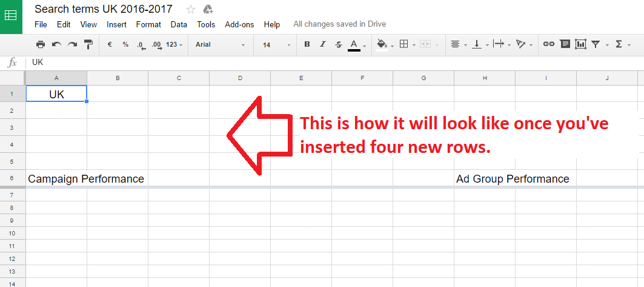Toggle bold formatting
The image size is (644, 287).
307,44
